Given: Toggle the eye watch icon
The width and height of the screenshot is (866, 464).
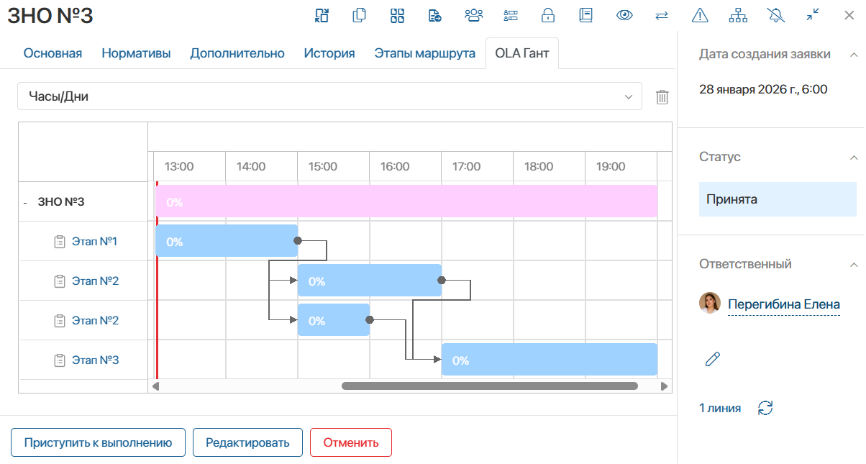Looking at the screenshot, I should click(625, 15).
